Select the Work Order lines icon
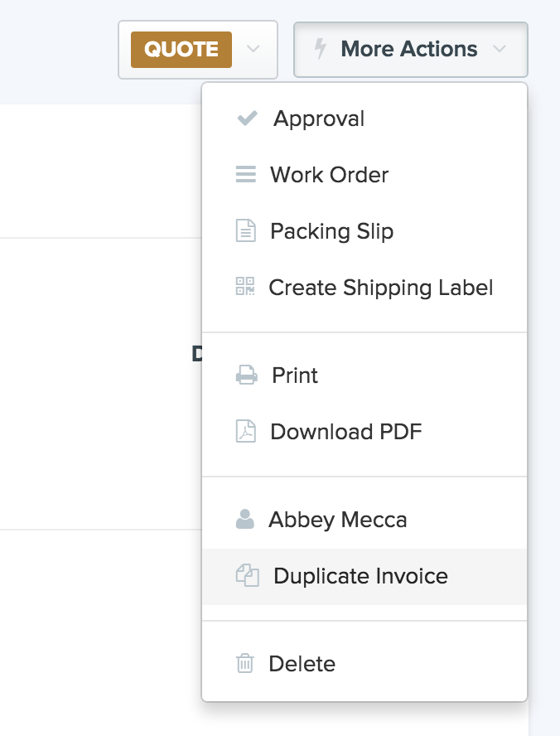The height and width of the screenshot is (736, 560). pos(246,174)
